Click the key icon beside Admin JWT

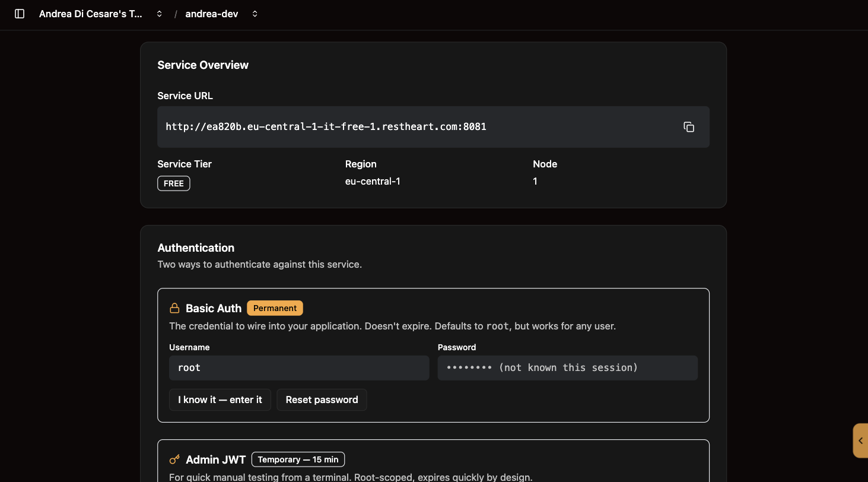click(x=174, y=459)
